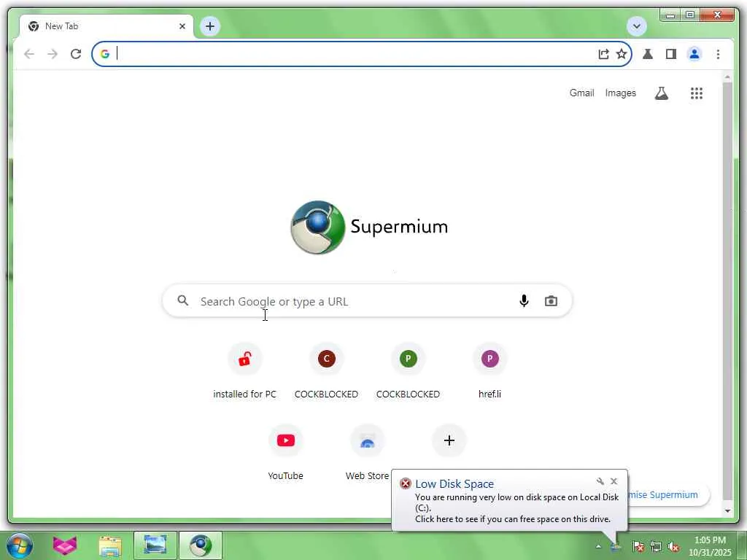Screen dimensions: 747x560
Task: Click the Search Google or type a URL box
Action: point(367,301)
